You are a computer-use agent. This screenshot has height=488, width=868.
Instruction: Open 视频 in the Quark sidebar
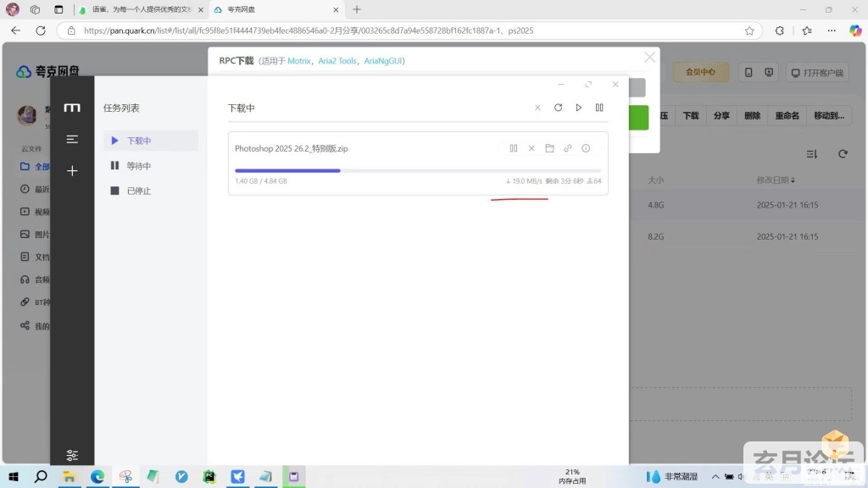tap(35, 211)
